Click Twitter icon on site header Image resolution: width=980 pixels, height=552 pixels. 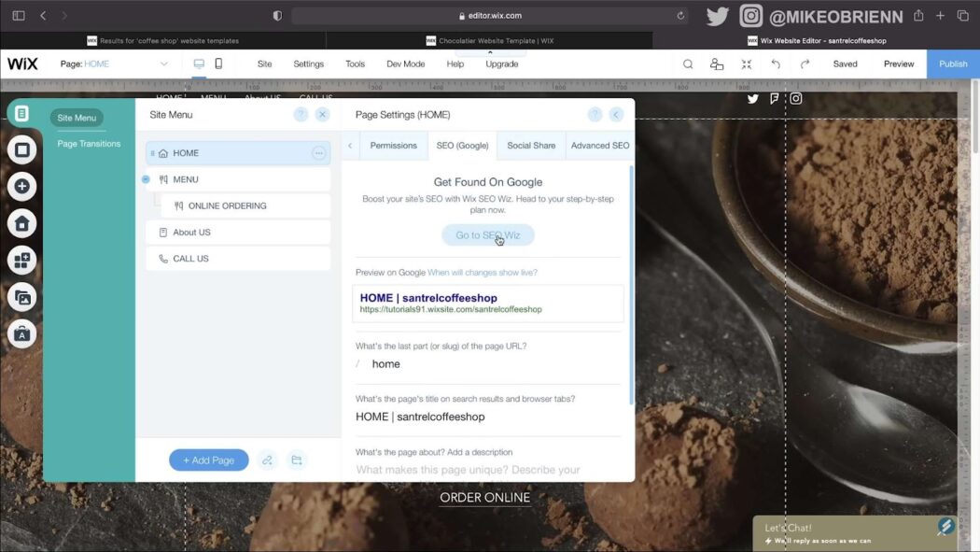click(x=753, y=98)
